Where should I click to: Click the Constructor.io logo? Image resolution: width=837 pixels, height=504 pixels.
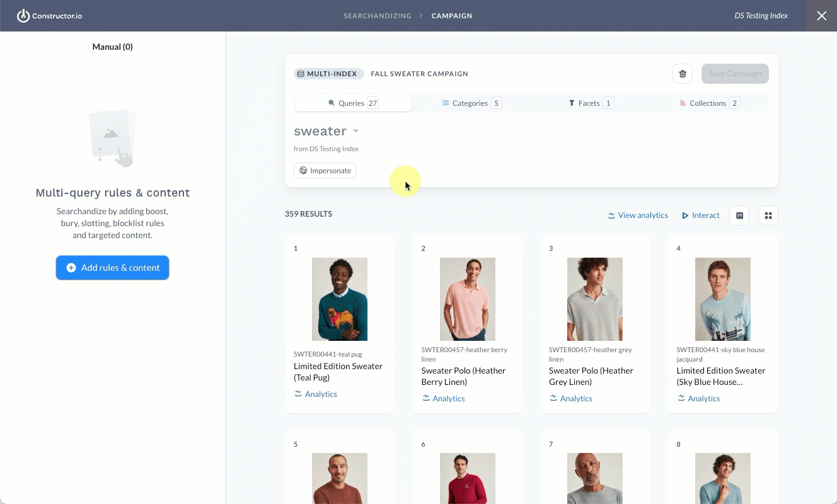[x=49, y=16]
